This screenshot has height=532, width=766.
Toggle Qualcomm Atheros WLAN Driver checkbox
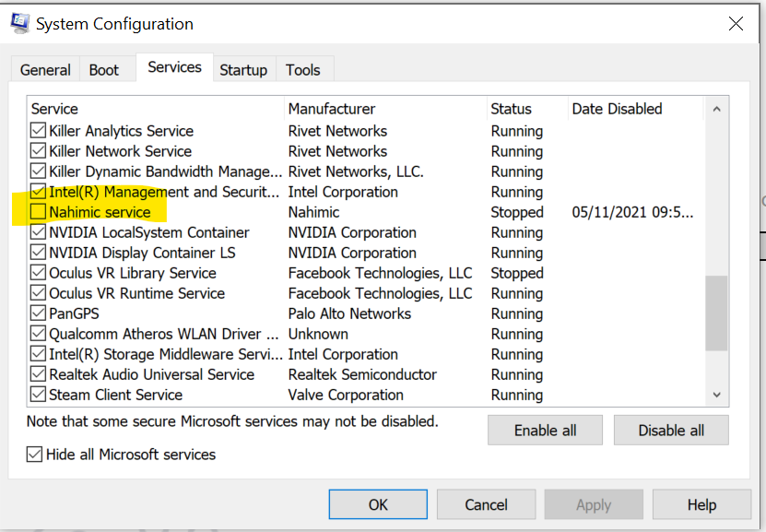[x=38, y=334]
